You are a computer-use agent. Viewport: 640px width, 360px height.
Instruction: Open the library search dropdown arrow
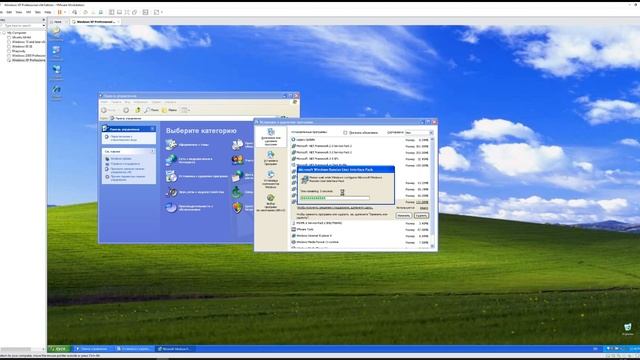click(44, 26)
